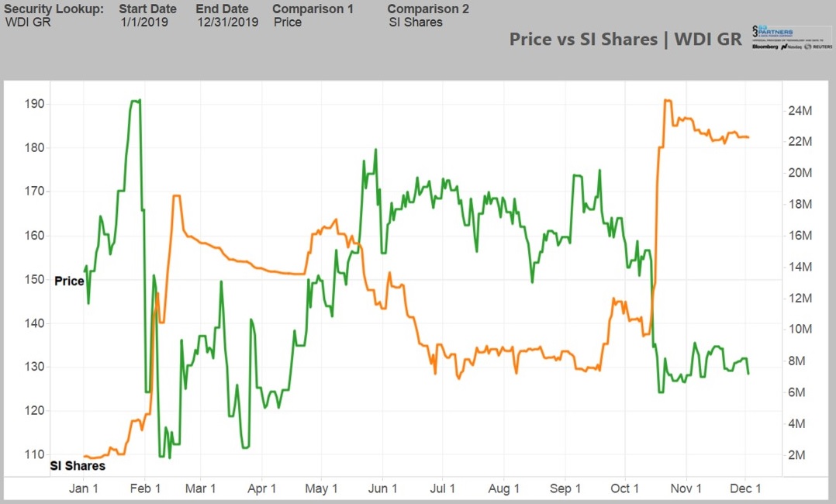Open the Comparison 1 Price selector
The image size is (836, 504).
click(288, 22)
